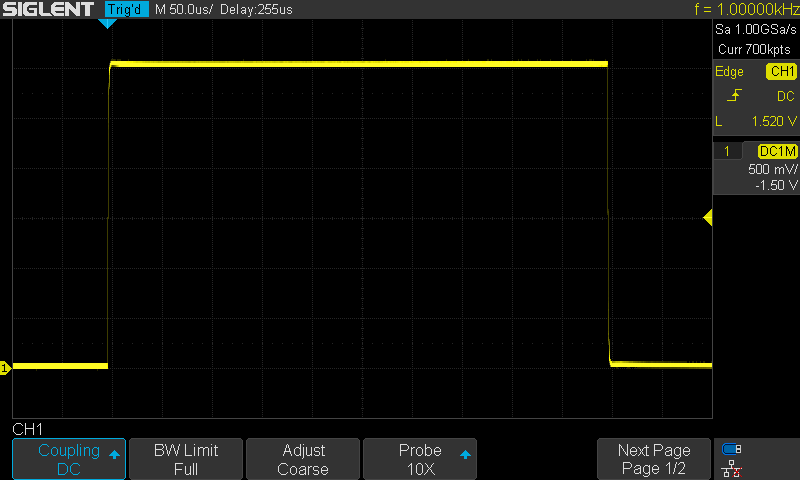Click the USB device status icon
Image resolution: width=800 pixels, height=480 pixels.
732,449
